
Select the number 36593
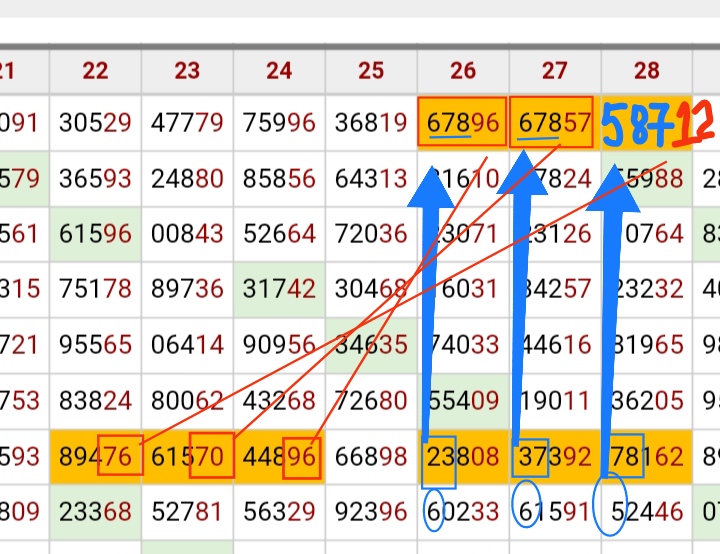[x=96, y=178]
